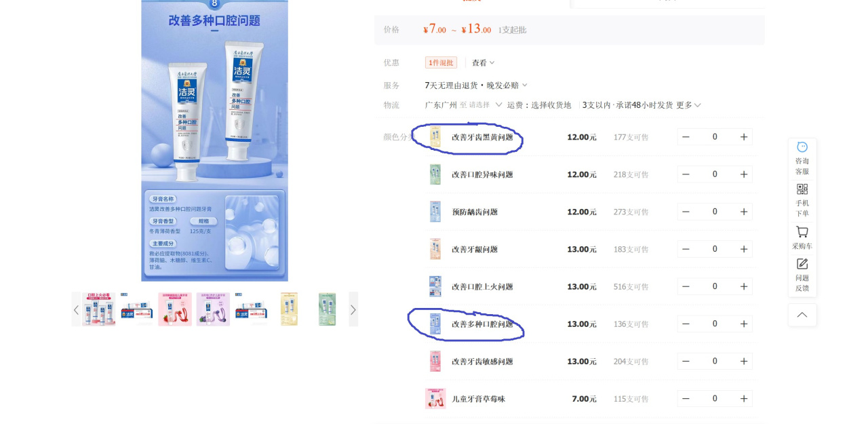Open the first gallery thumbnail 口腔上火必备
This screenshot has height=424, width=868.
point(99,309)
